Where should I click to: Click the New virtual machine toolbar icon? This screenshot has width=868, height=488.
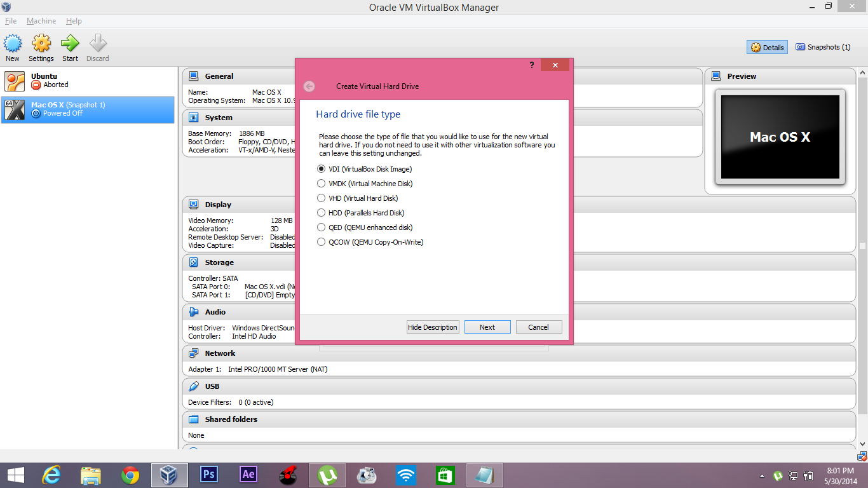point(13,44)
